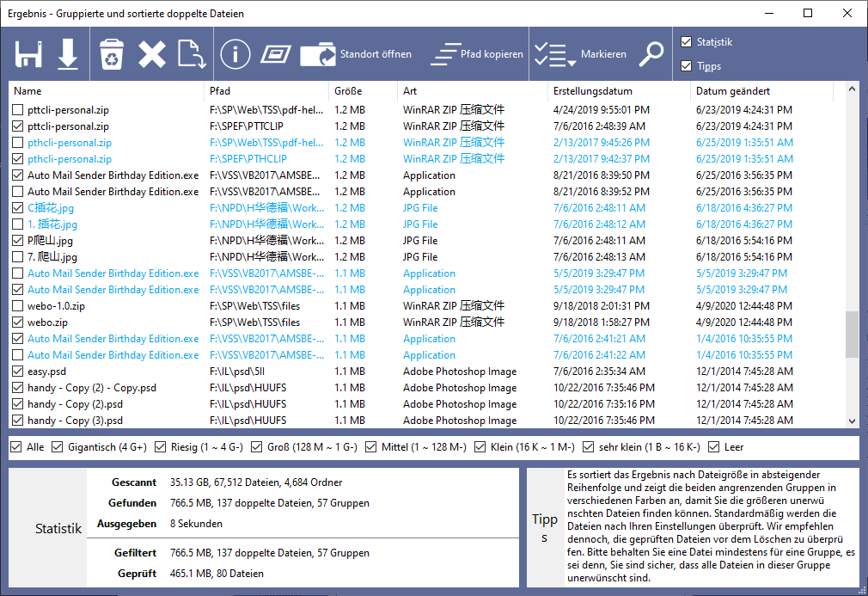Screen dimensions: 868x596
Task: Click the file list scrollbar down arrow
Action: 852,421
